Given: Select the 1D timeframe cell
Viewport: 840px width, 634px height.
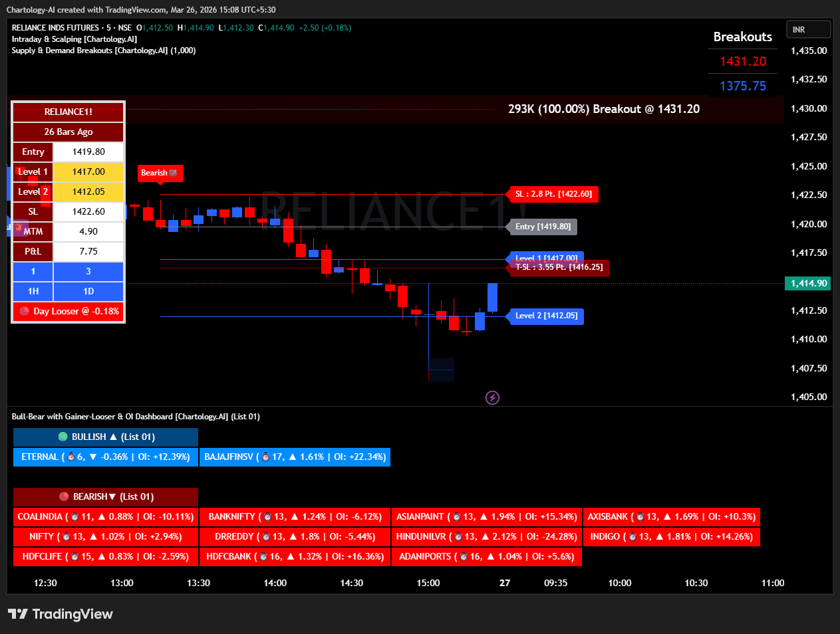Looking at the screenshot, I should [x=88, y=291].
